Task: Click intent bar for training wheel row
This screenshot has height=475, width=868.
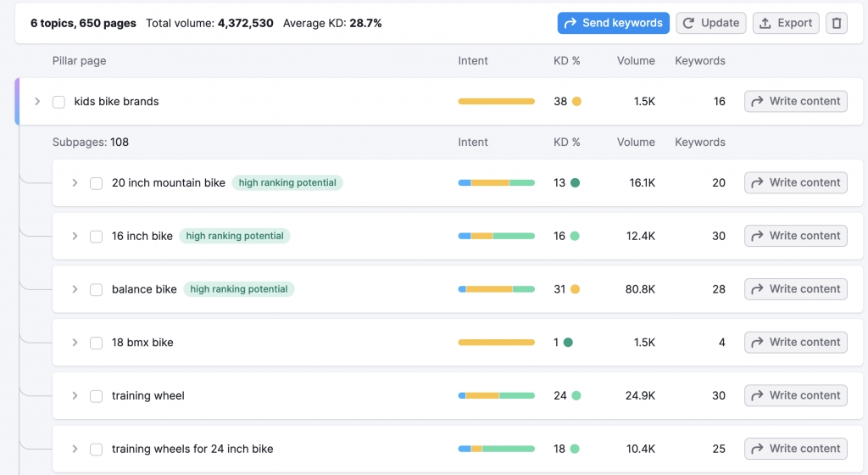Action: click(497, 395)
